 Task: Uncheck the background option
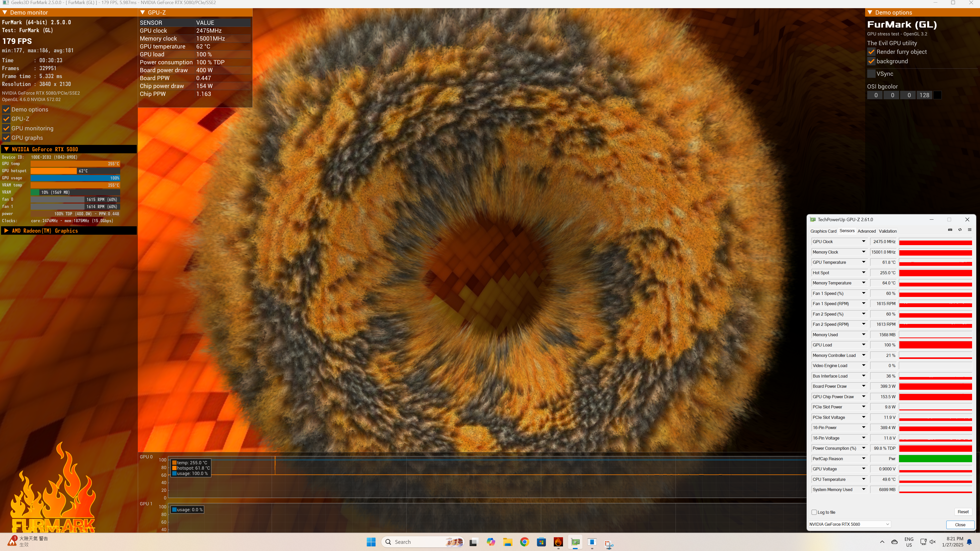point(871,61)
